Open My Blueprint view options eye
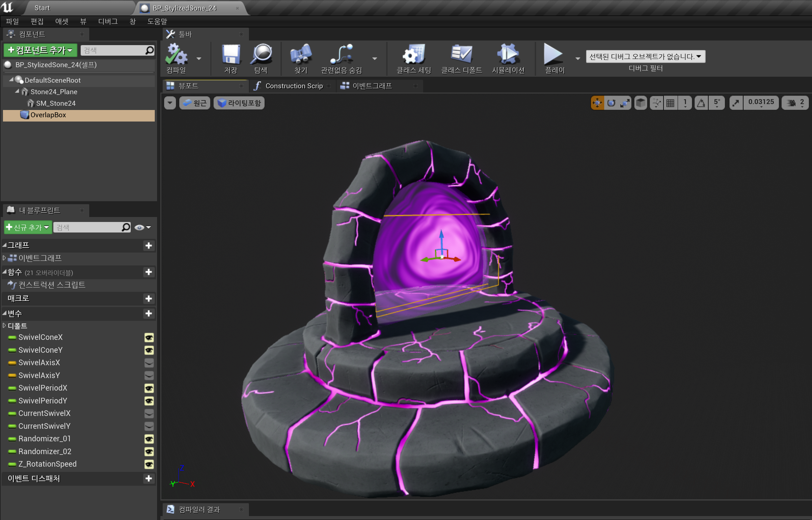812x520 pixels. click(x=143, y=227)
